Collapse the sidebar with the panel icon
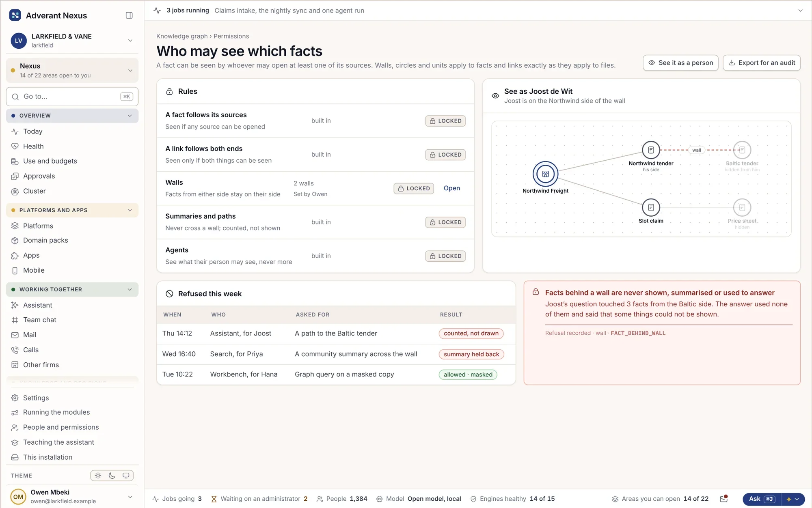This screenshot has height=508, width=812. 129,15
